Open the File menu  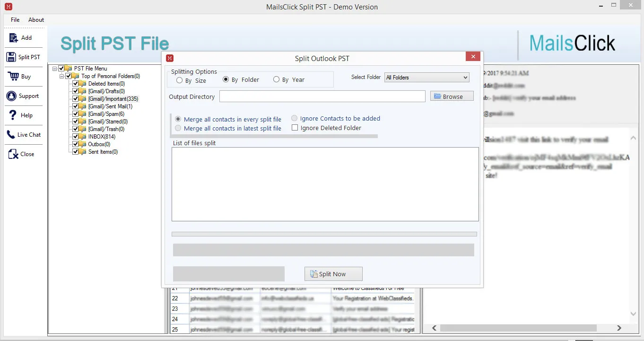[x=15, y=20]
